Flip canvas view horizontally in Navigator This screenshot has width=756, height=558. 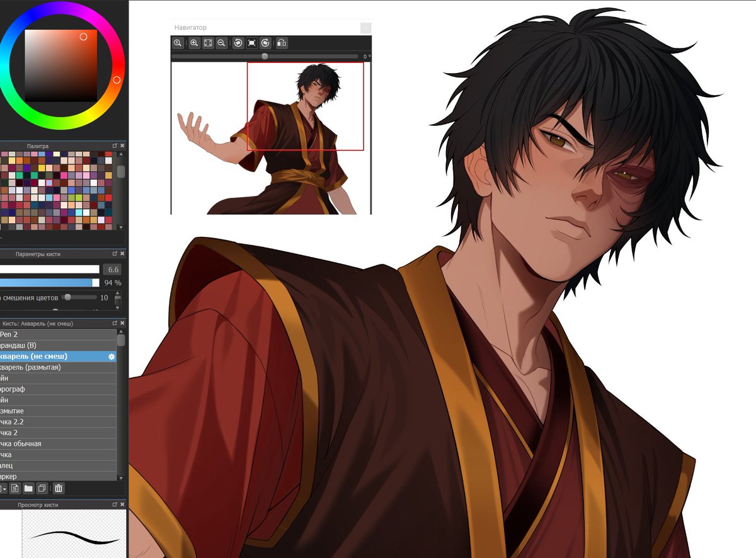[x=282, y=43]
